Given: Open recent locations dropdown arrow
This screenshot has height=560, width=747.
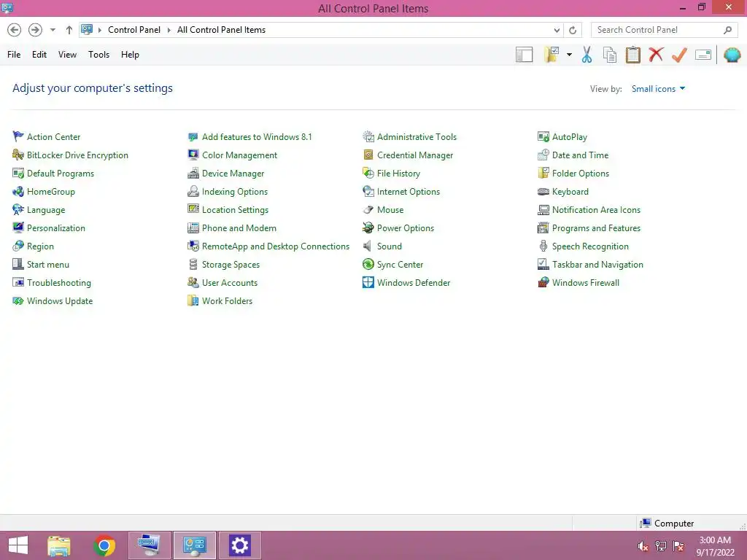Looking at the screenshot, I should tap(53, 30).
